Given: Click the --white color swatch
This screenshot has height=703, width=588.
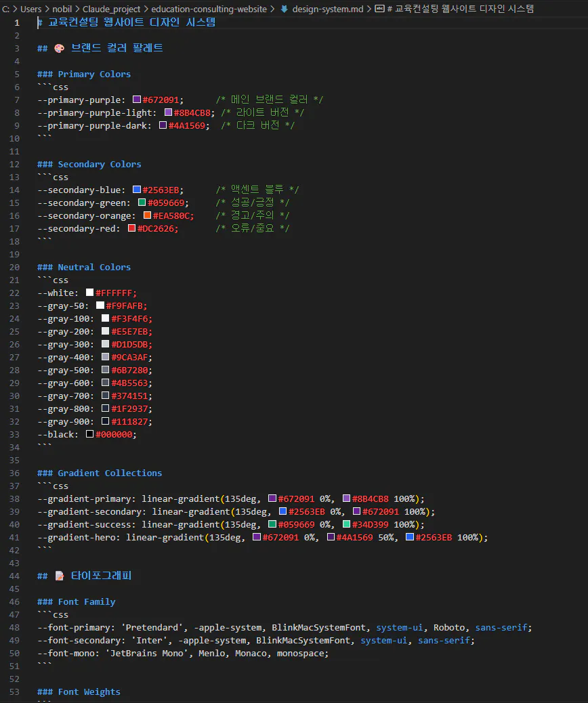Looking at the screenshot, I should (x=89, y=293).
